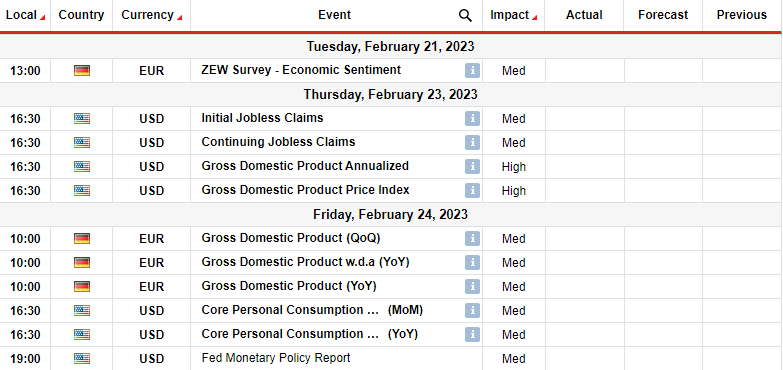Open info icon for Gross Domestic Product w.d.a (YoY)
The height and width of the screenshot is (370, 783).
472,262
